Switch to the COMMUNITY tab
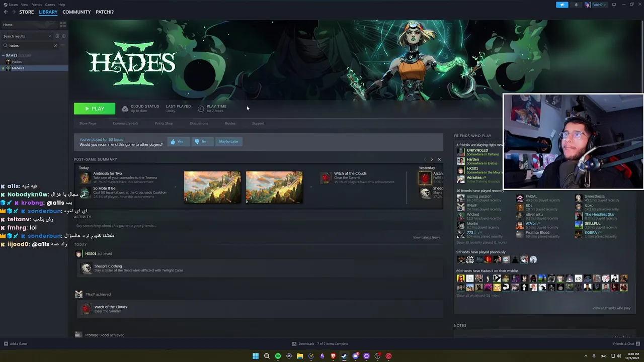The image size is (644, 362). click(76, 12)
